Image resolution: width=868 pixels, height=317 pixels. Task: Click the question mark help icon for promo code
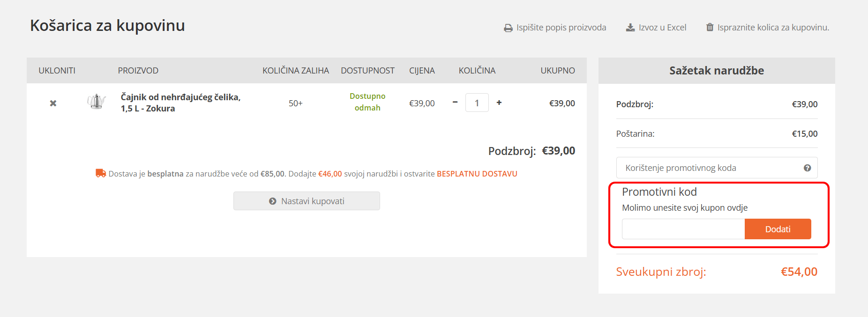[x=808, y=167]
